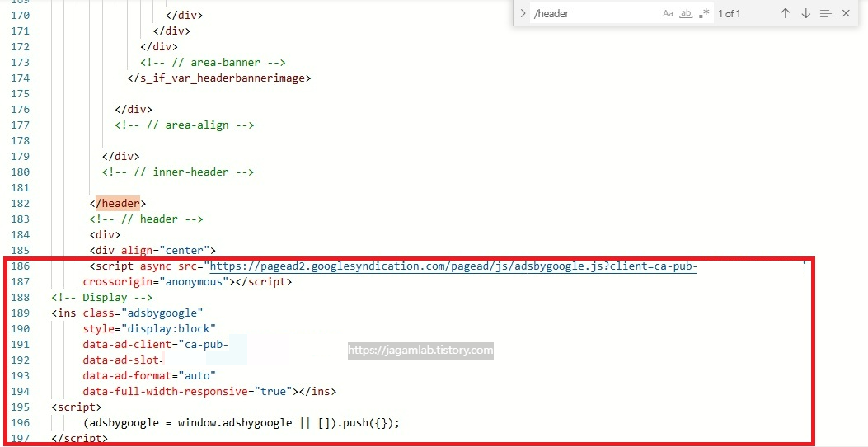Go to next match with down arrow
Viewport: 868px width, 447px height.
805,14
